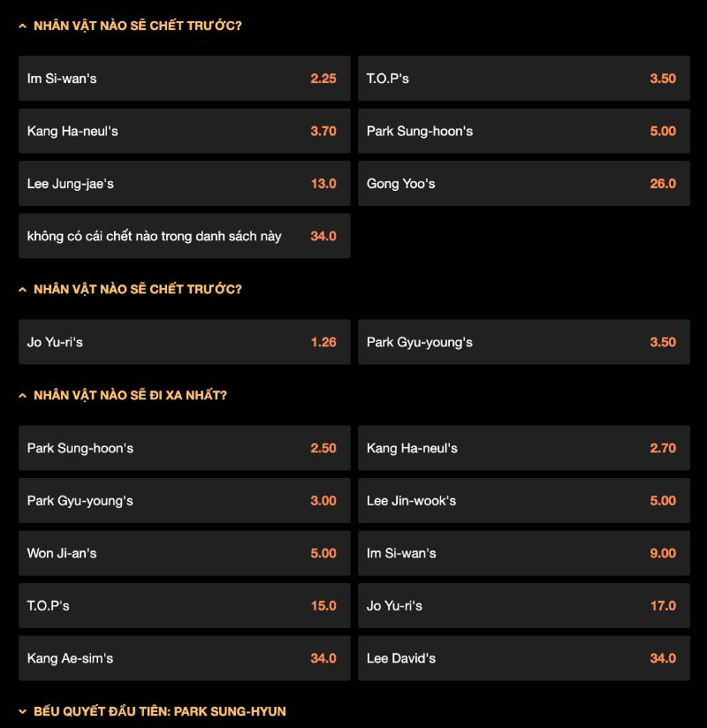Viewport: 707px width, 728px height.
Task: Pick Im Si-wan's at 9.00 odds
Action: 523,553
